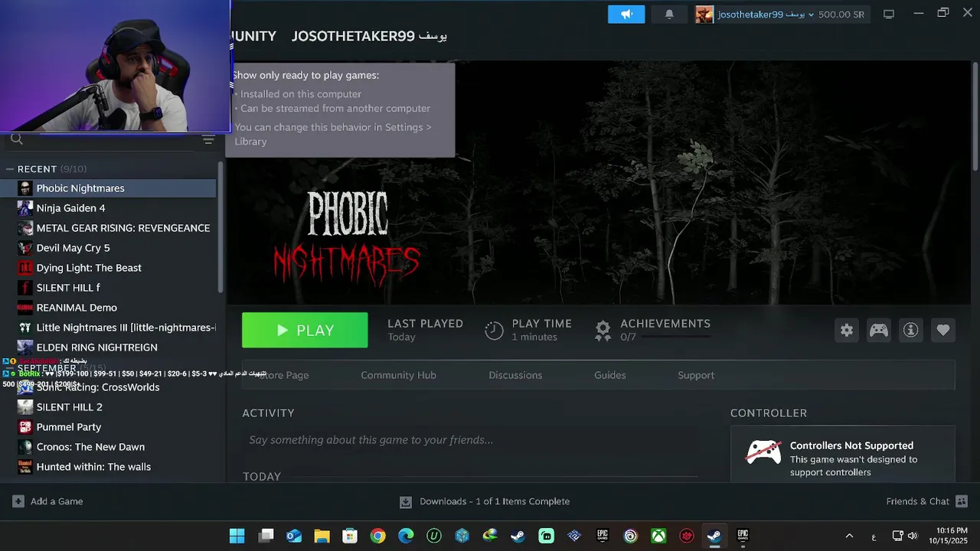980x551 pixels.
Task: Click the SILENT HILL 2 game icon
Action: 25,407
